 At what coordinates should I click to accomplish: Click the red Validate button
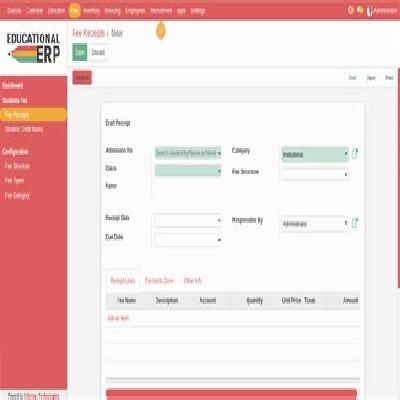pos(82,78)
